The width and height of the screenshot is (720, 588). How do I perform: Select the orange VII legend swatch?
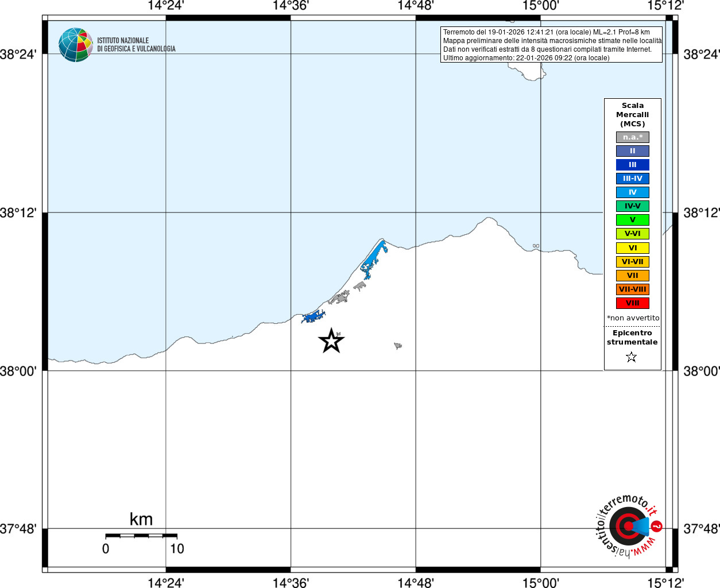633,276
